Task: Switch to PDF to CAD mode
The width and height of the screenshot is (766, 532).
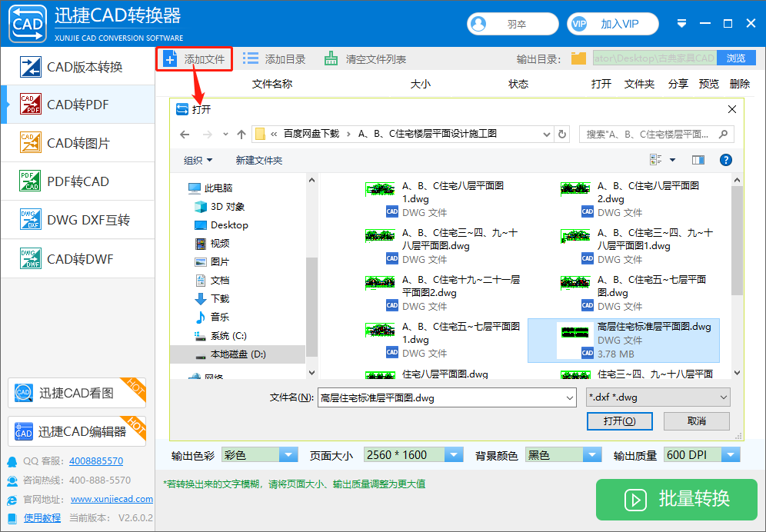Action: tap(78, 181)
